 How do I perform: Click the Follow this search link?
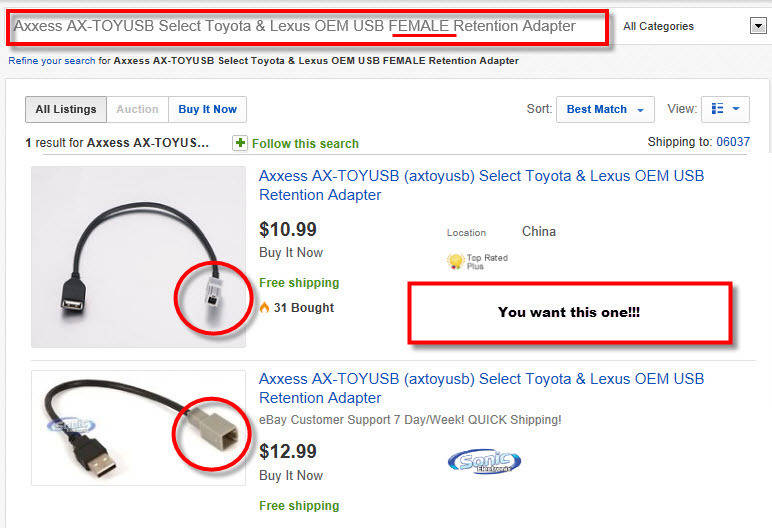pos(305,144)
